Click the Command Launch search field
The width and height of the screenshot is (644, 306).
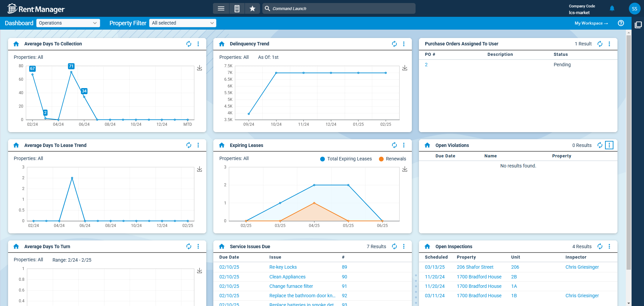click(x=339, y=8)
